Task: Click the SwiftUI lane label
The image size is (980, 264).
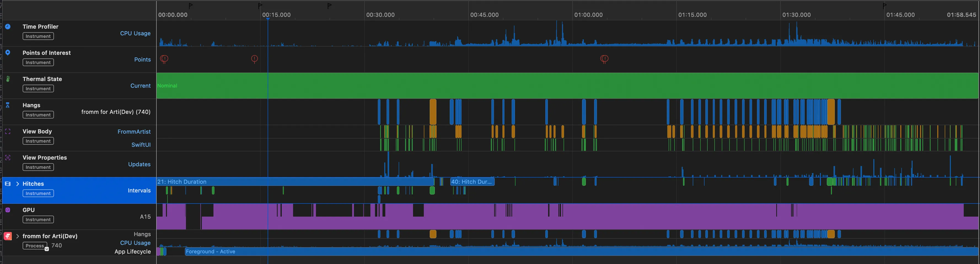Action: coord(141,145)
